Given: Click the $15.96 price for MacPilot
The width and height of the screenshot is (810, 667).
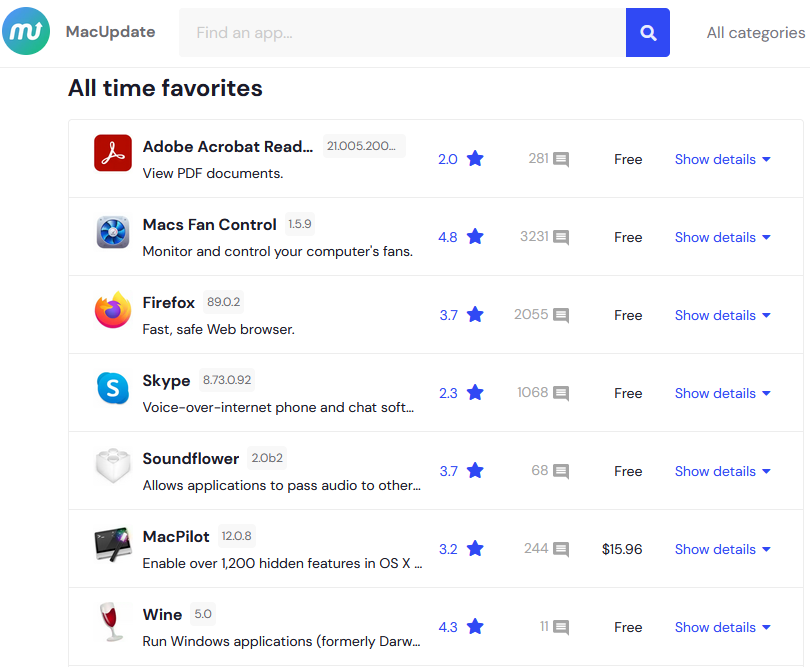Looking at the screenshot, I should [x=622, y=549].
